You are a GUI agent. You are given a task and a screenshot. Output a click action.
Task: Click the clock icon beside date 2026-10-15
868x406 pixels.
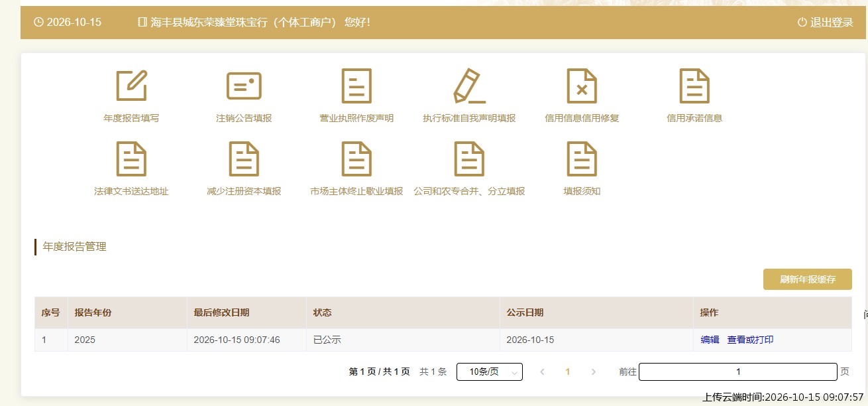click(38, 22)
